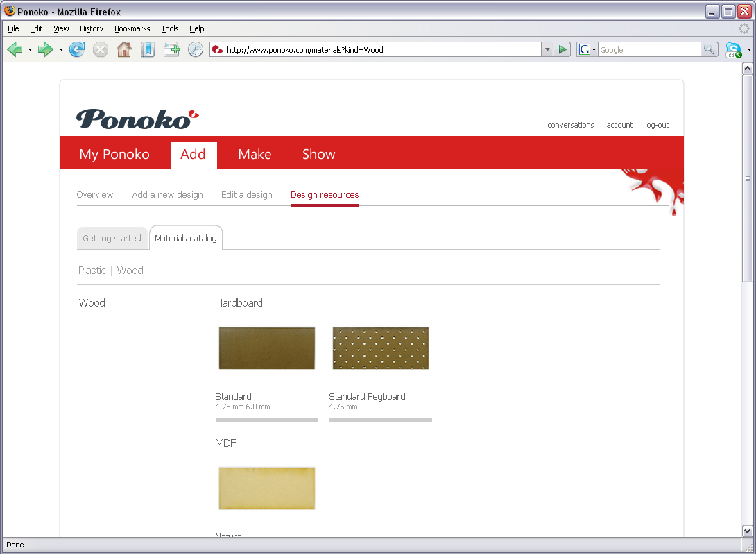756x555 pixels.
Task: Click the log-out link
Action: [x=656, y=125]
